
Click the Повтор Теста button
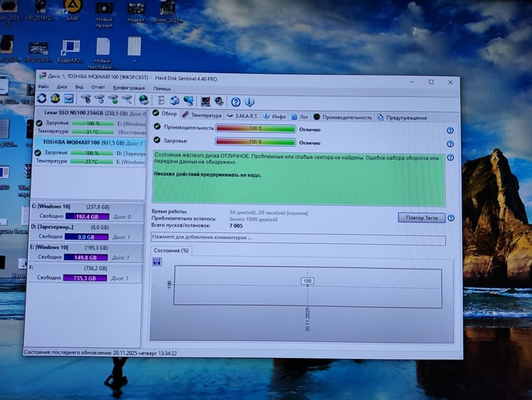tap(422, 218)
